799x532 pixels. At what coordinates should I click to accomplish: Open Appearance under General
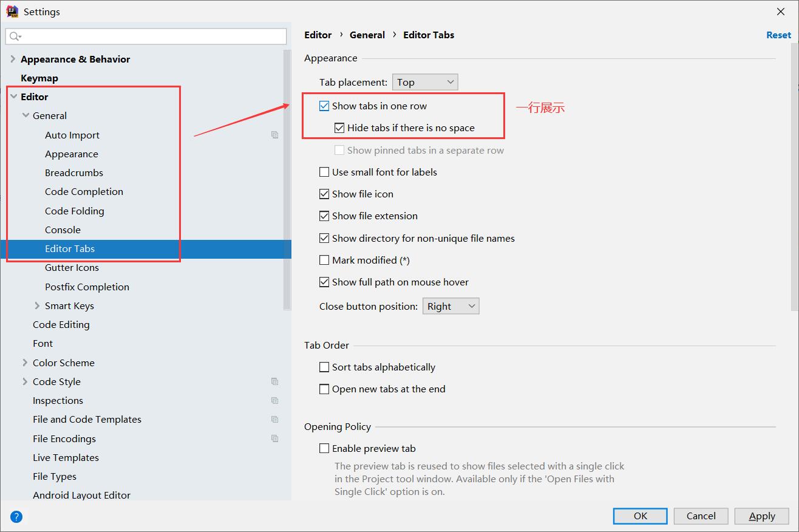[72, 154]
